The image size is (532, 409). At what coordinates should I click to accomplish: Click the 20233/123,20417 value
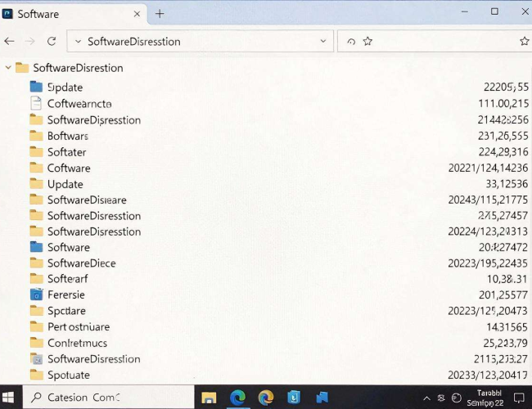pos(488,375)
